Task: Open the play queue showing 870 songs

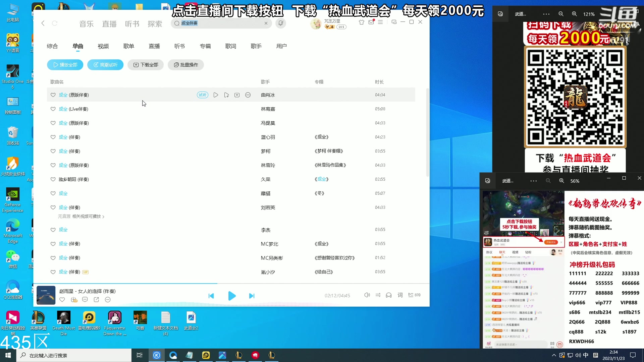Action: [411, 295]
